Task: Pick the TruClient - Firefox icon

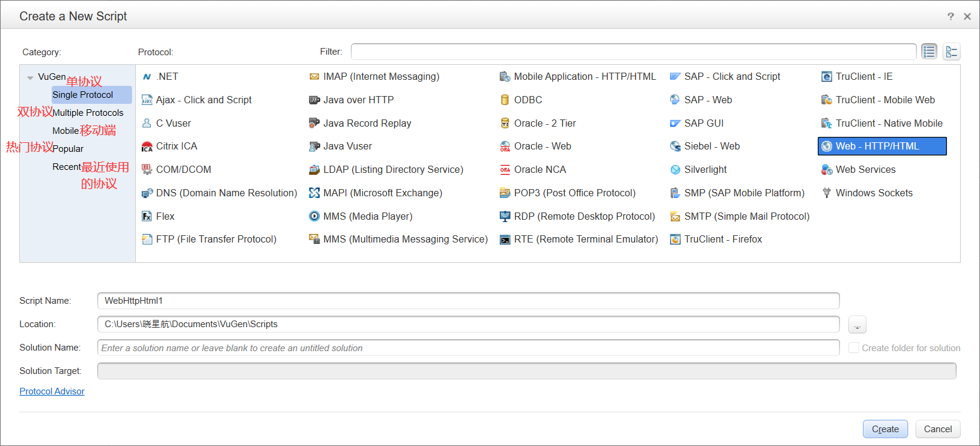Action: pos(675,240)
